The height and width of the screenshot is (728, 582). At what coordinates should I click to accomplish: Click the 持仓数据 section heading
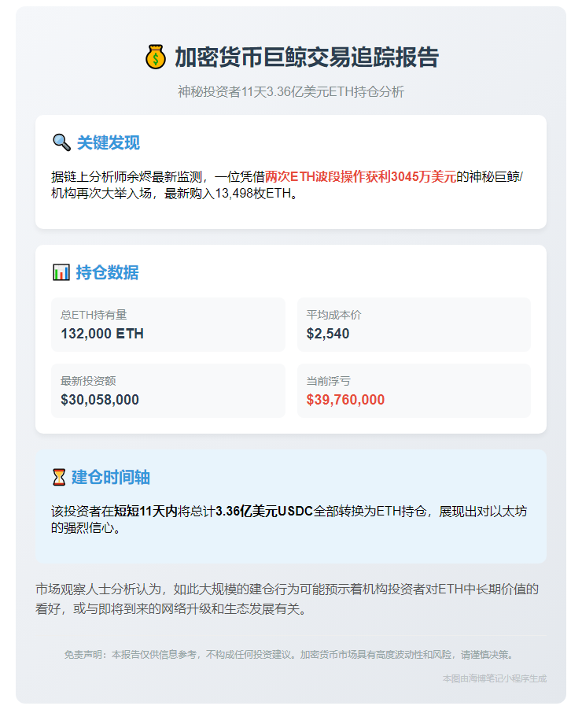coord(107,272)
